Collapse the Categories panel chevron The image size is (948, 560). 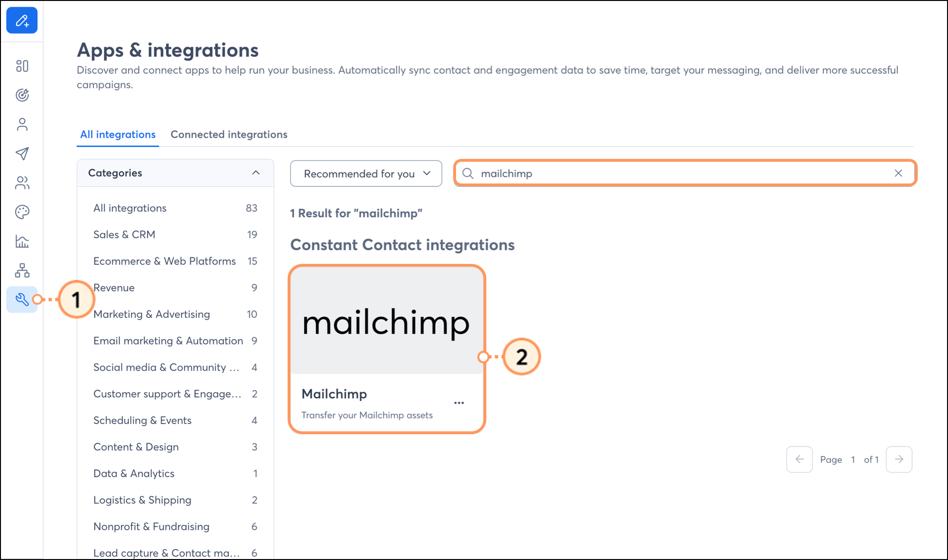pyautogui.click(x=256, y=173)
